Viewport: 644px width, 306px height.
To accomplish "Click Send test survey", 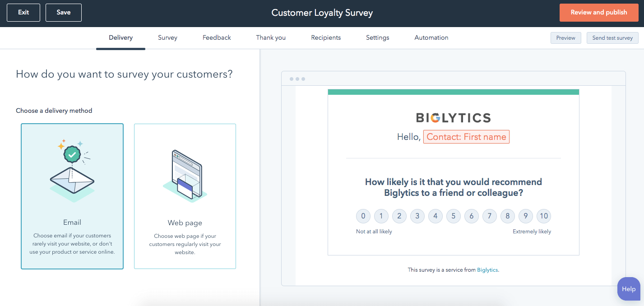I will [612, 37].
